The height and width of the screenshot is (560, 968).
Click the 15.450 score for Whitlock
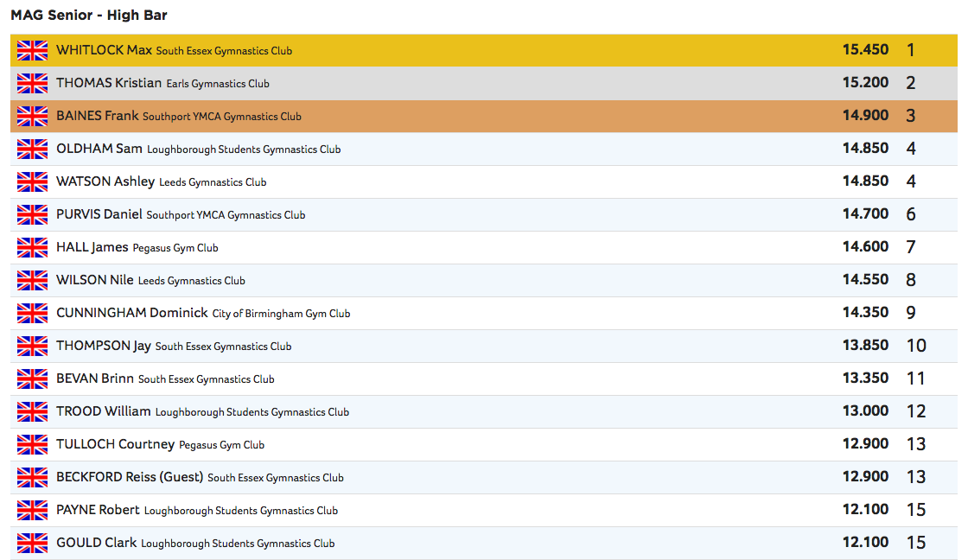[x=865, y=50]
